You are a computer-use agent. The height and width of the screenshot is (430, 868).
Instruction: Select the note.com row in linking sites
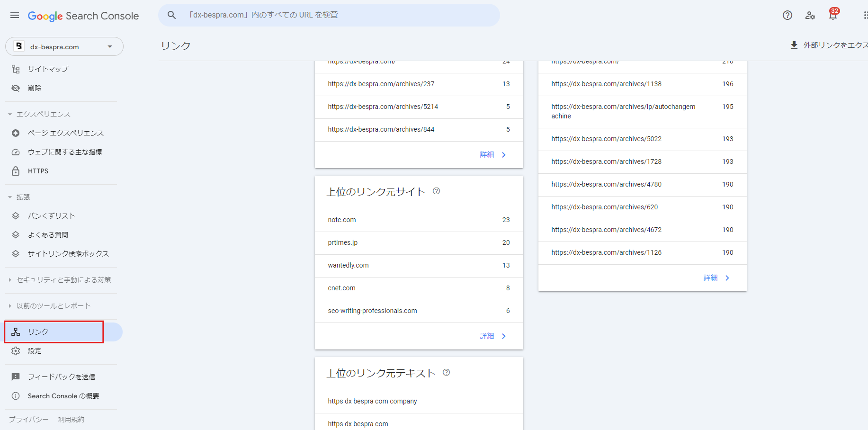point(419,220)
